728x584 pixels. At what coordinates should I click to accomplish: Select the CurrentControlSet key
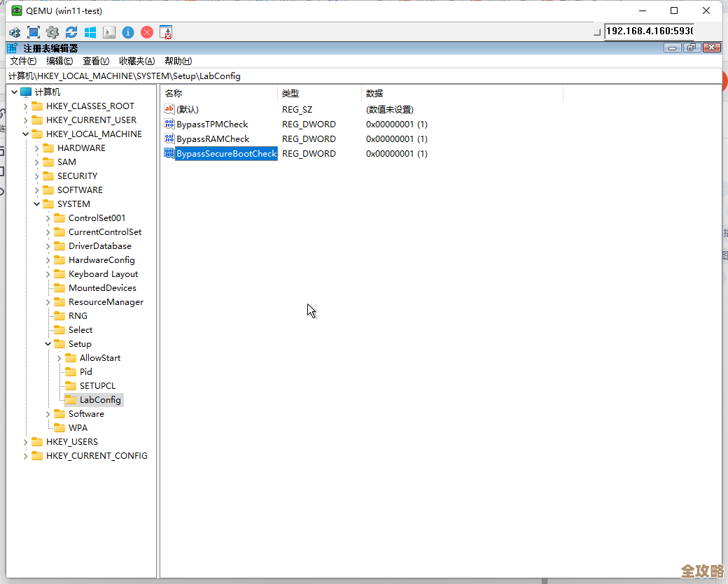(x=105, y=232)
